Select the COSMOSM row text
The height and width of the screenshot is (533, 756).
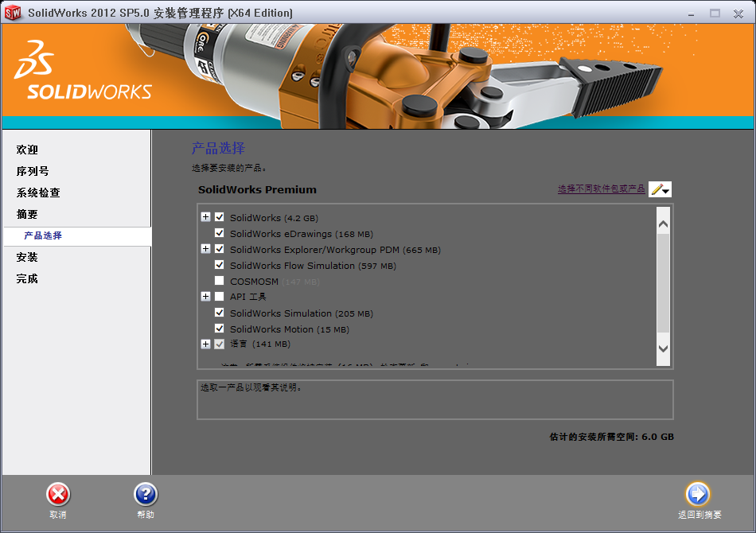275,282
